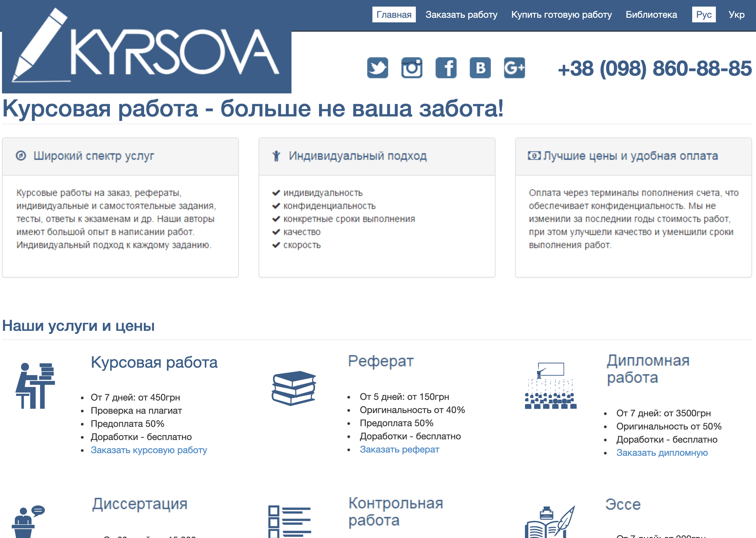Go to Заказать работу menu item
Image resolution: width=756 pixels, height=538 pixels.
tap(461, 14)
